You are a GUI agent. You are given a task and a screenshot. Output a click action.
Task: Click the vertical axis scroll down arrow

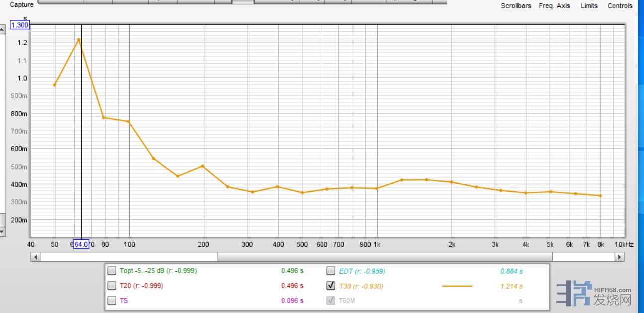(x=2, y=232)
